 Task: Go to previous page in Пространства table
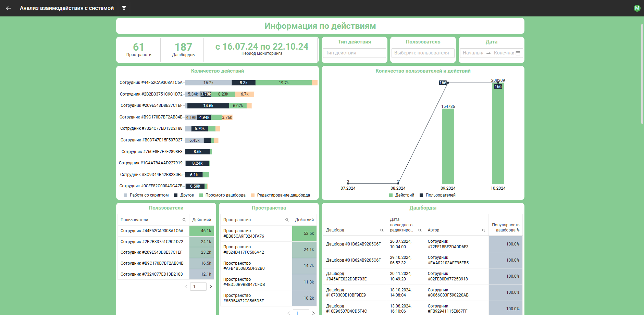[289, 313]
